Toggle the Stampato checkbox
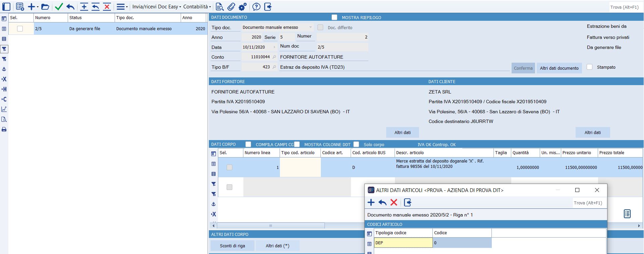644x254 pixels. point(589,67)
